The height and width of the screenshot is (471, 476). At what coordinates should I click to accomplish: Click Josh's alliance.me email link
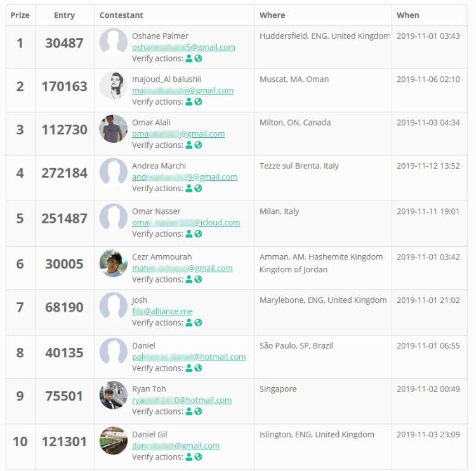click(x=162, y=312)
